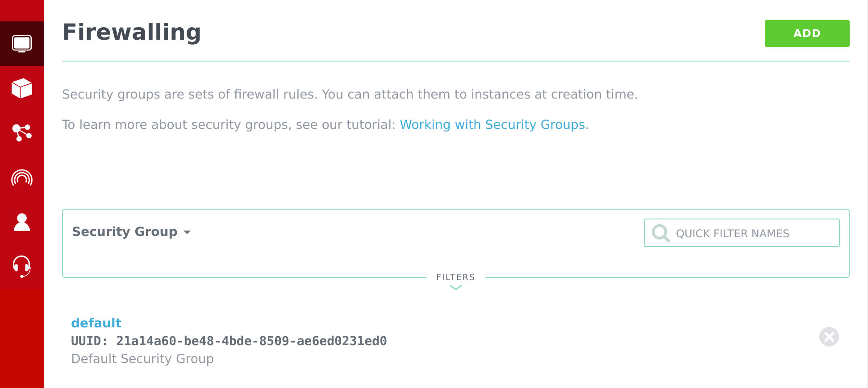This screenshot has height=388, width=868.
Task: Open the compute instances monitor icon
Action: (22, 44)
